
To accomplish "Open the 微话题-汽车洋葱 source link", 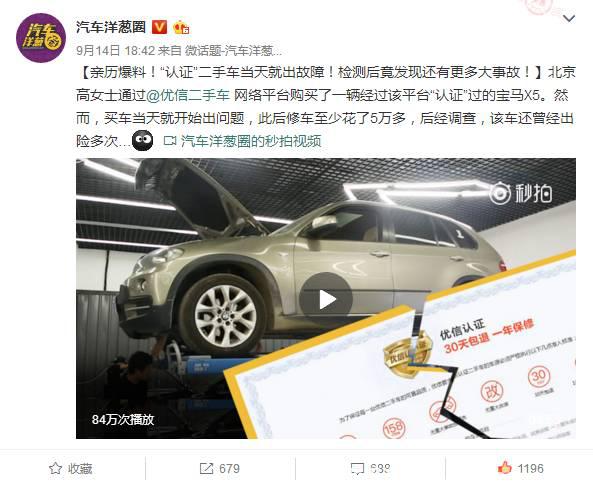I will coord(233,50).
